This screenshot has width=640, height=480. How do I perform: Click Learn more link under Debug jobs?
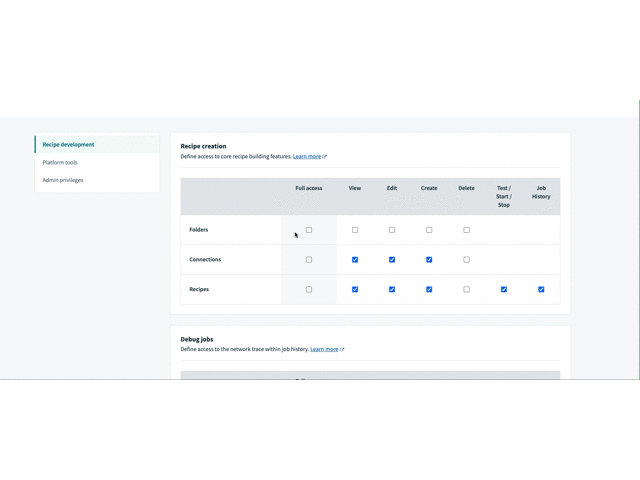[324, 350]
